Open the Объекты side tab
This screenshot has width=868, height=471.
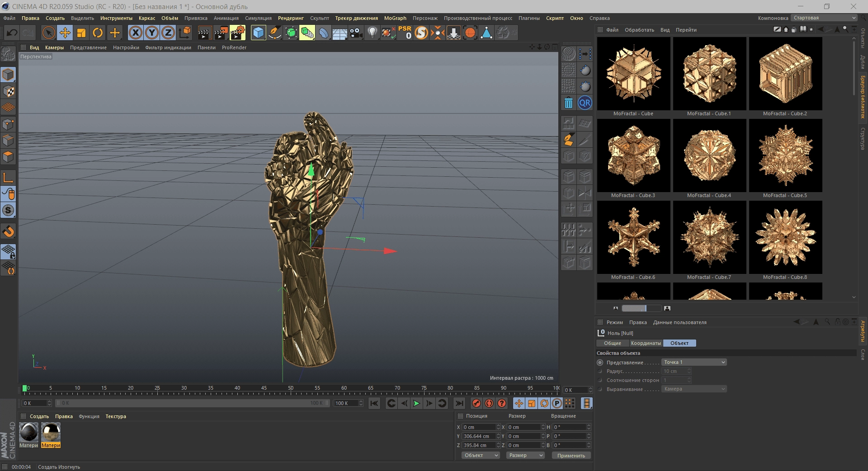pyautogui.click(x=863, y=38)
